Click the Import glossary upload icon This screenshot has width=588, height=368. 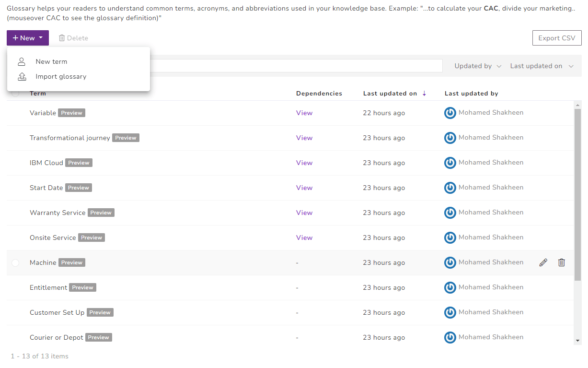(x=22, y=77)
